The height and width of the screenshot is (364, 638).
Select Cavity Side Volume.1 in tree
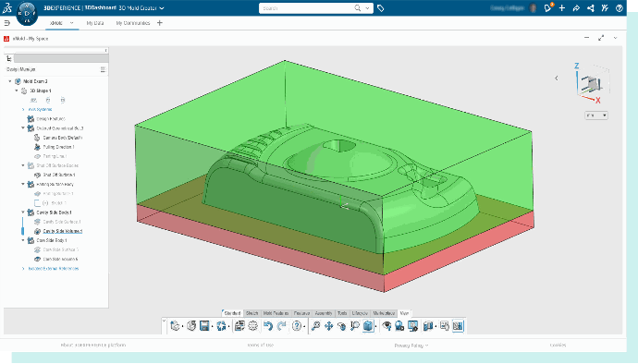[62, 231]
